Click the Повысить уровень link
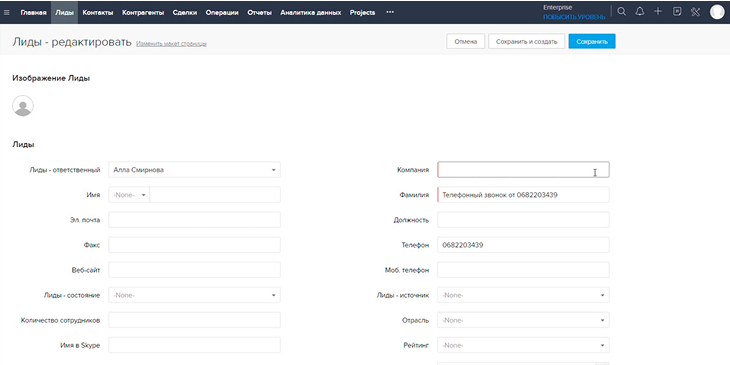The height and width of the screenshot is (365, 730). click(x=574, y=17)
